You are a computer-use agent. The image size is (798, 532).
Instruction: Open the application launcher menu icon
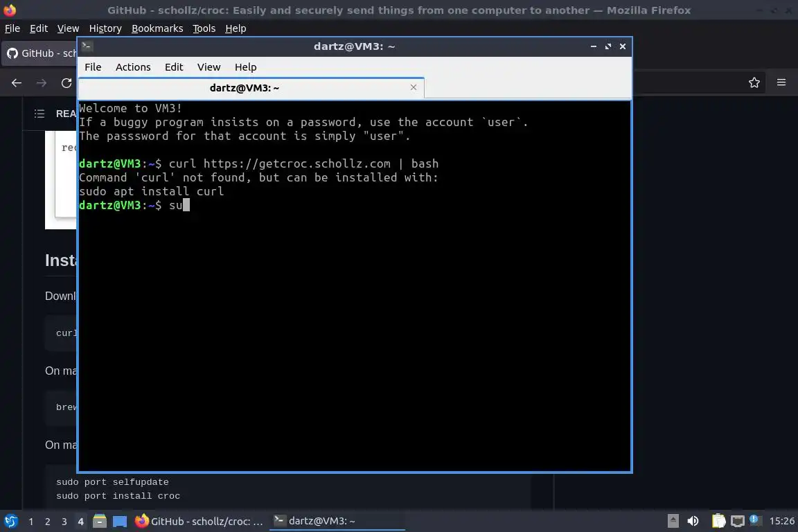pyautogui.click(x=10, y=522)
